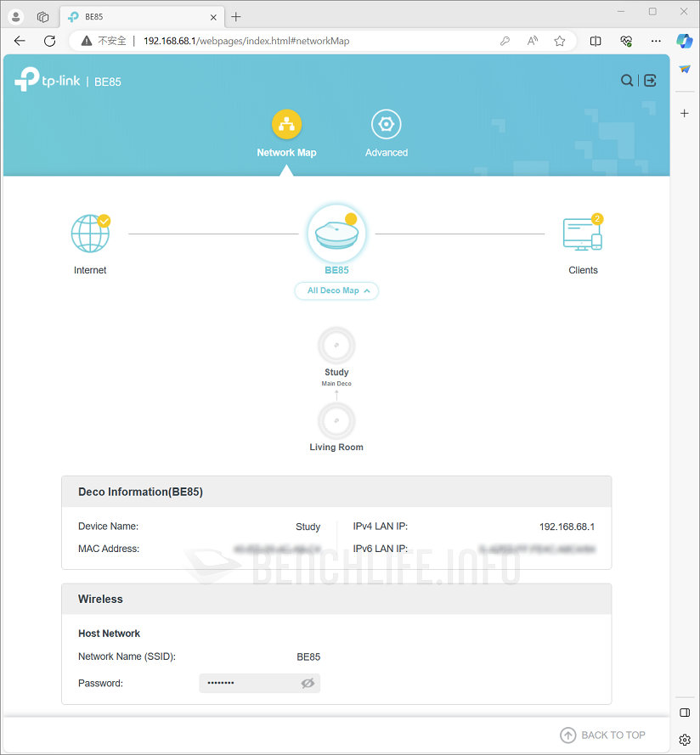
Task: Click the search magnifier icon
Action: pyautogui.click(x=626, y=80)
